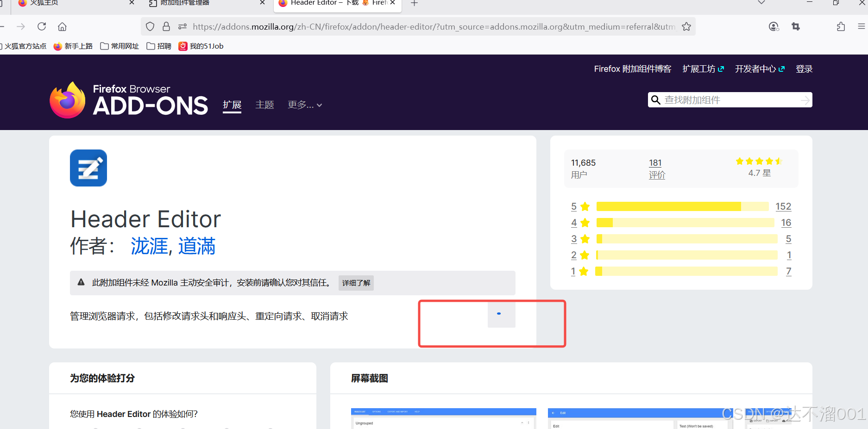Switch to the 主题 section
Viewport: 868px width, 429px height.
pyautogui.click(x=264, y=105)
